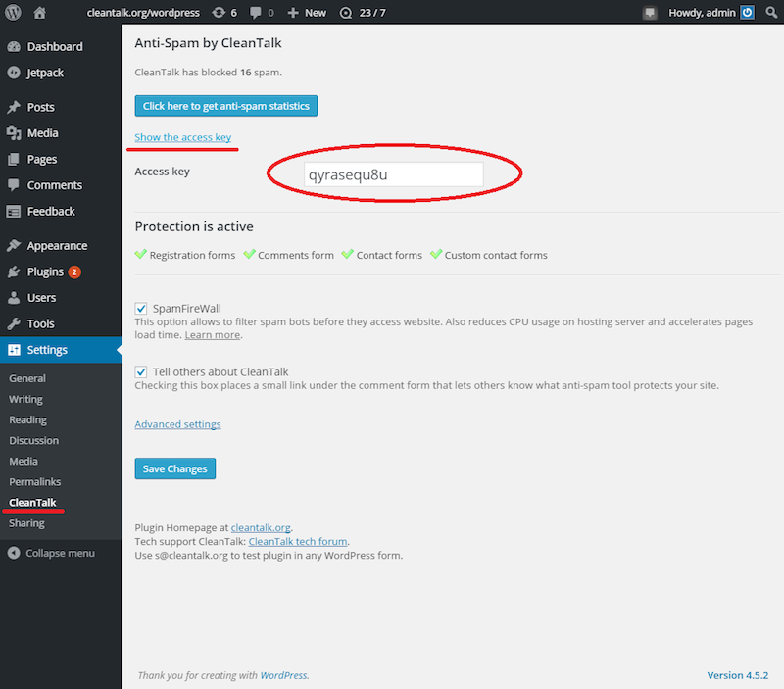This screenshot has height=689, width=784.
Task: Click the Settings sliders icon
Action: (x=14, y=350)
